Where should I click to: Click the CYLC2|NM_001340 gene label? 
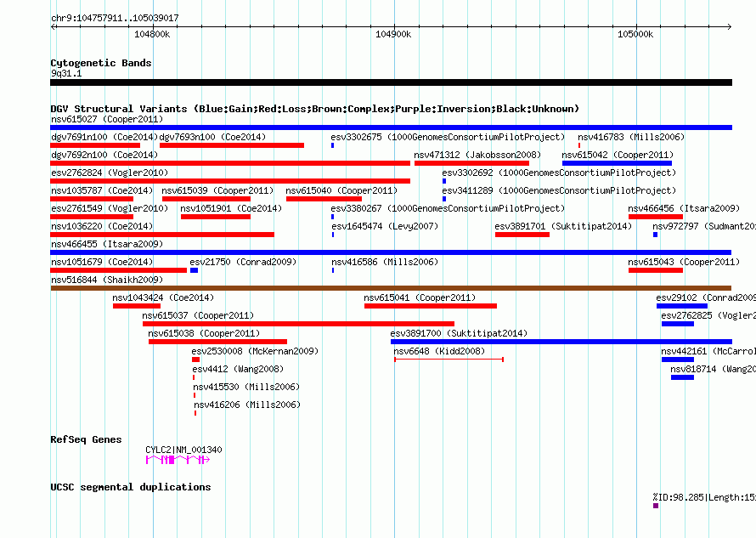pyautogui.click(x=183, y=450)
